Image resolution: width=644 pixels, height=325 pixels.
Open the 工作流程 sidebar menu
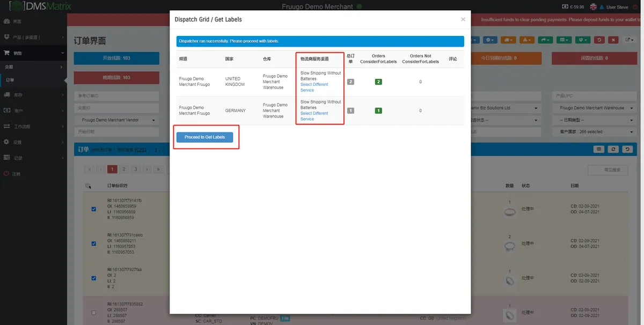point(33,127)
